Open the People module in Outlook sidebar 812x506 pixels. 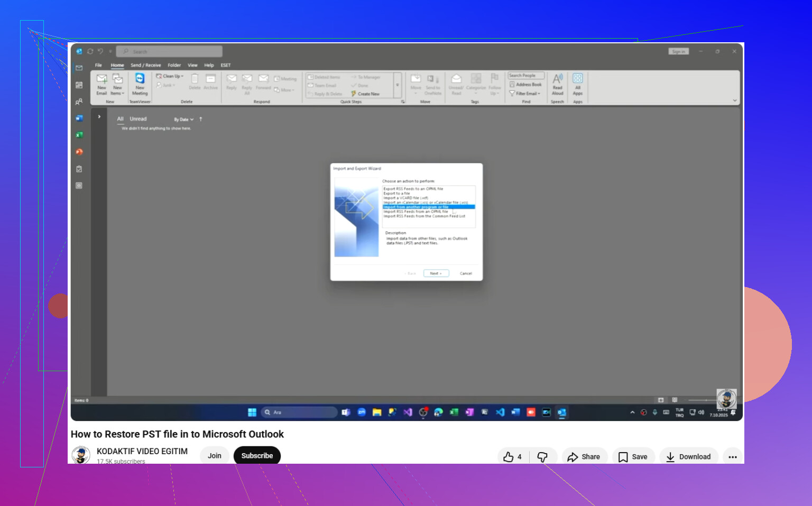[x=79, y=102]
